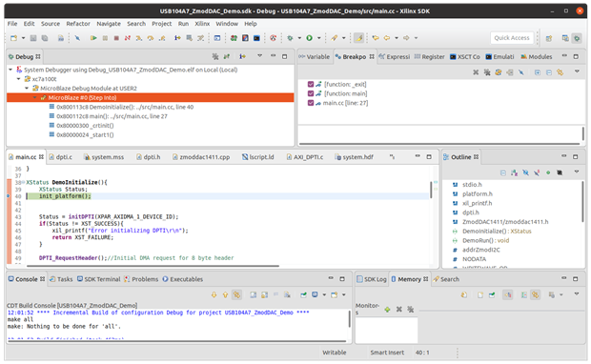
Task: Click the Quick Access search field
Action: [x=512, y=38]
